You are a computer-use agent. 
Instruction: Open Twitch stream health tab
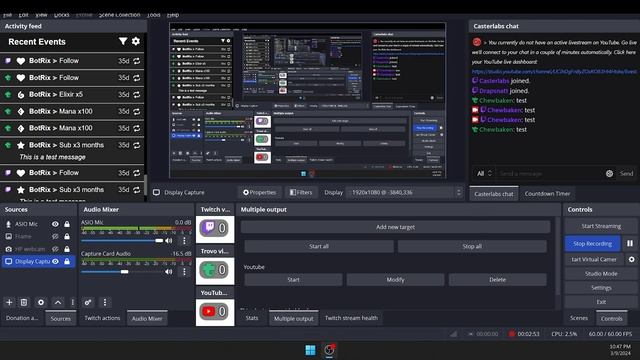click(x=351, y=318)
